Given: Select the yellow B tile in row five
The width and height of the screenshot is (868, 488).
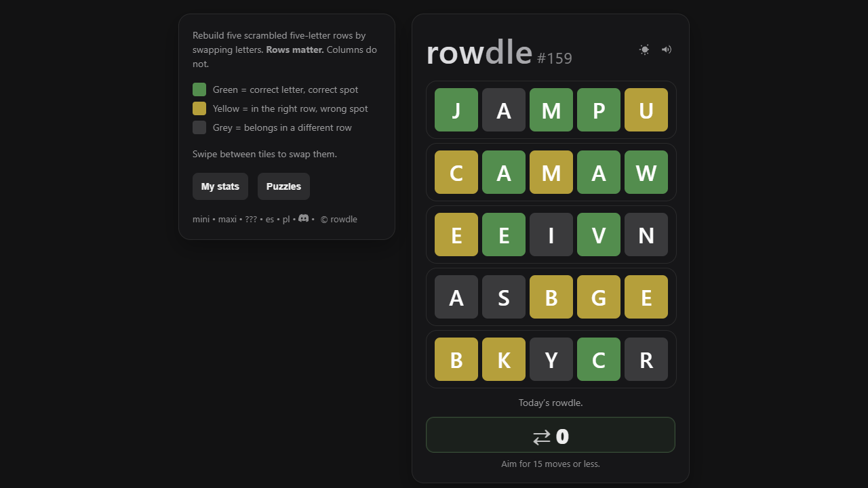Looking at the screenshot, I should [x=456, y=359].
